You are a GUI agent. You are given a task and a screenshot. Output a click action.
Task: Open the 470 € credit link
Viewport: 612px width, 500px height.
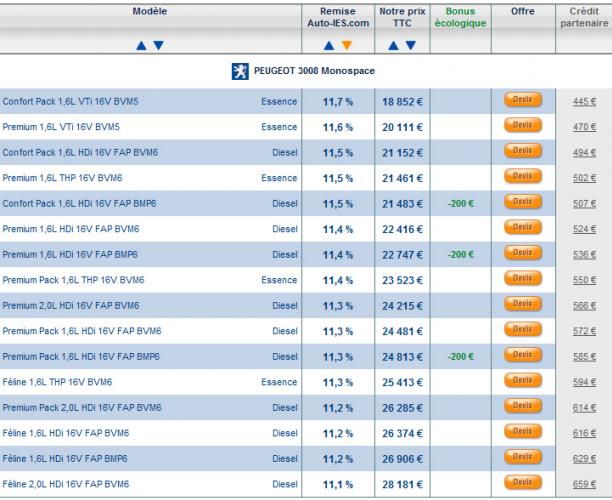584,127
